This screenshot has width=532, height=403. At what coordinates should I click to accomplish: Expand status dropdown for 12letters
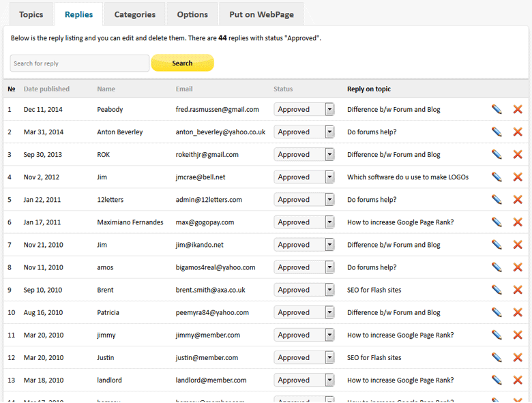tap(304, 200)
